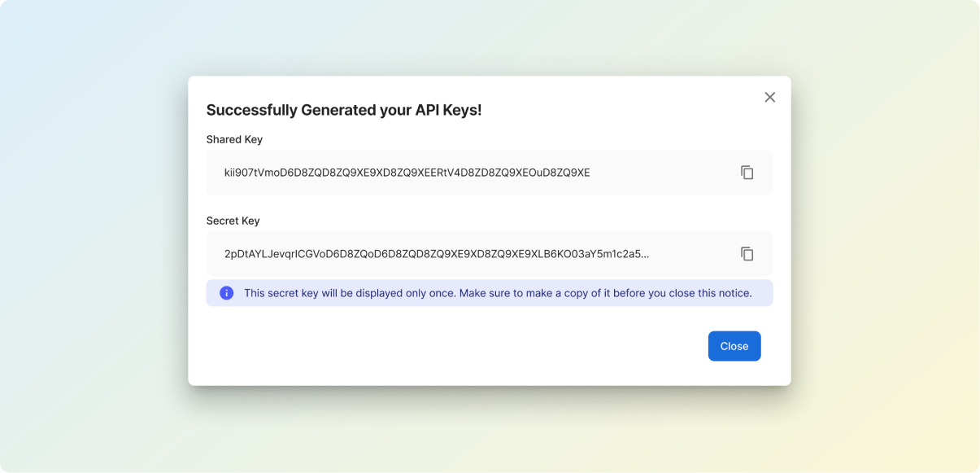Select the 'Shared Key' label

(234, 139)
